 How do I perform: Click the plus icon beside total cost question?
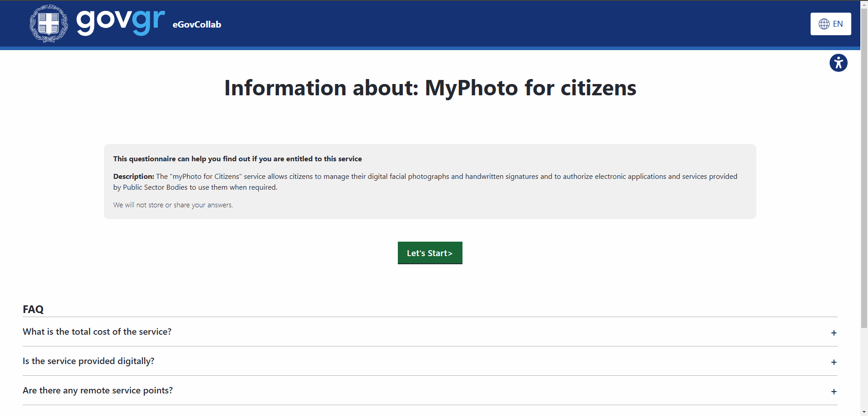click(834, 333)
